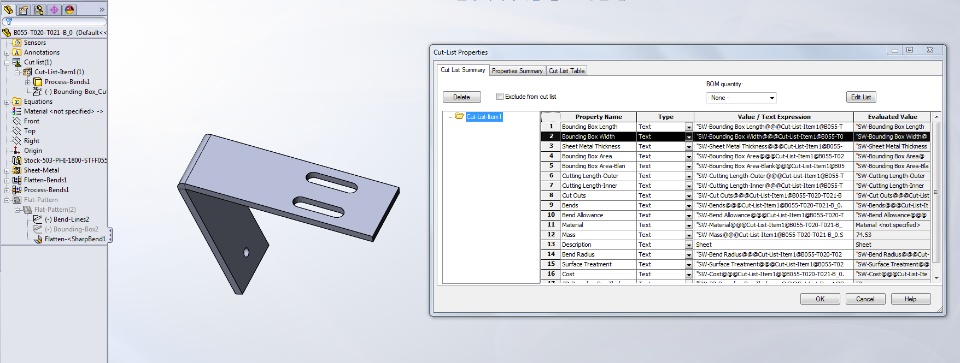Open the FeatureManager design tree tab icon
960x363 pixels.
(8, 9)
